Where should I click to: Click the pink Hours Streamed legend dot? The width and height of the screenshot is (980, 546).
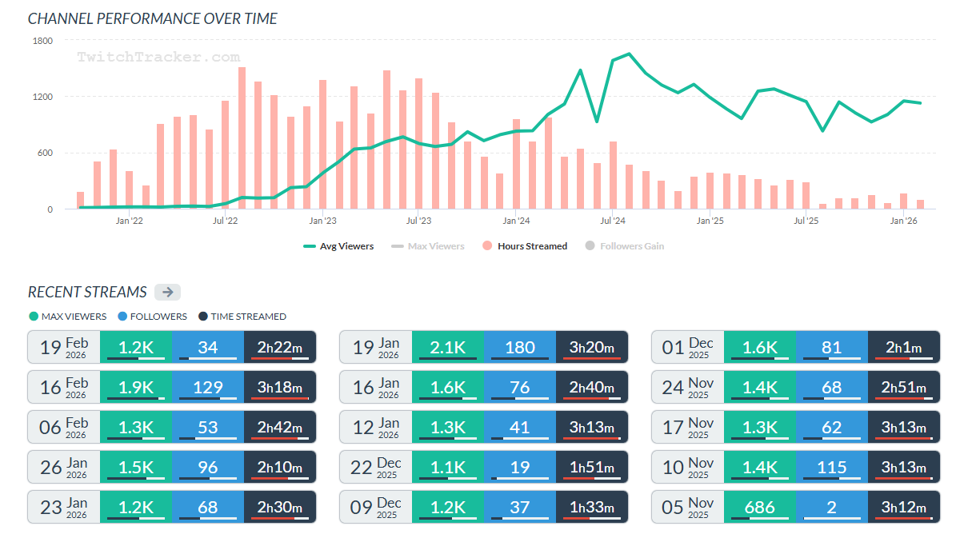tap(487, 246)
